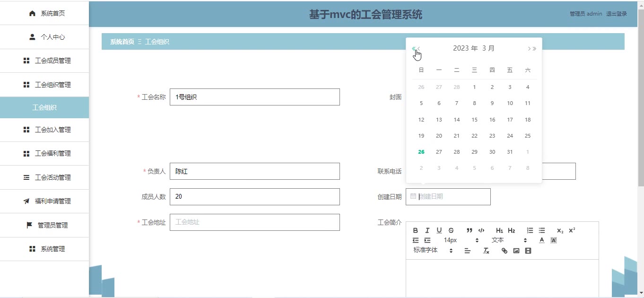Open the 标准字体 font dropdown
This screenshot has width=644, height=298.
(x=433, y=250)
